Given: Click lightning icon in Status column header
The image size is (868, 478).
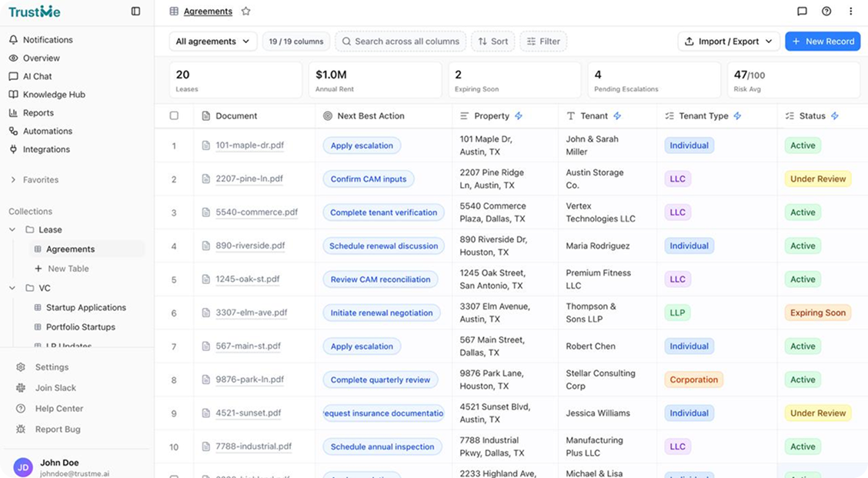Looking at the screenshot, I should tap(835, 116).
